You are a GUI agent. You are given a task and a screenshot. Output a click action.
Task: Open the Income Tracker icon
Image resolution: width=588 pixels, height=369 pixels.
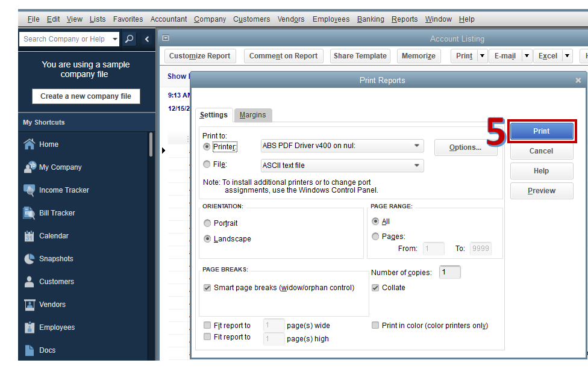30,190
